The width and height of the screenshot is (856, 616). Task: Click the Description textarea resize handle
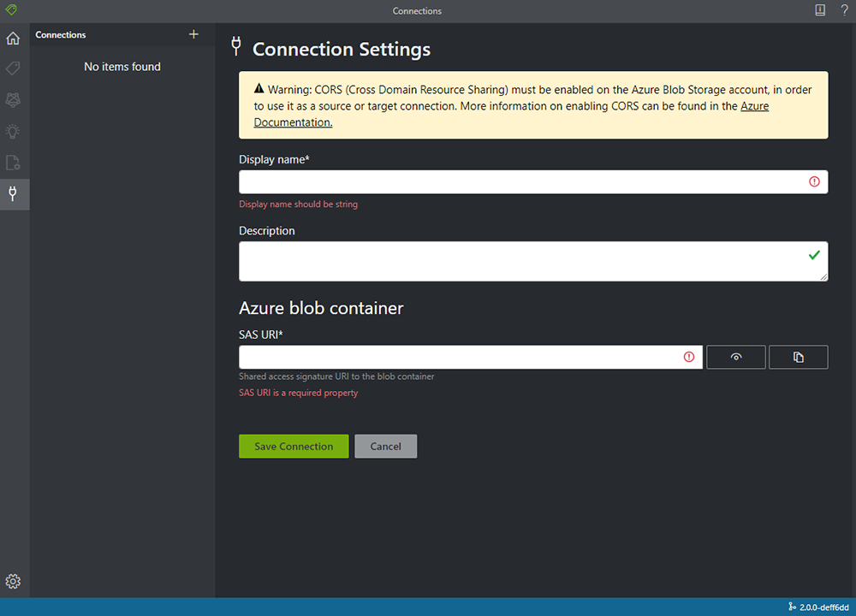tap(823, 277)
